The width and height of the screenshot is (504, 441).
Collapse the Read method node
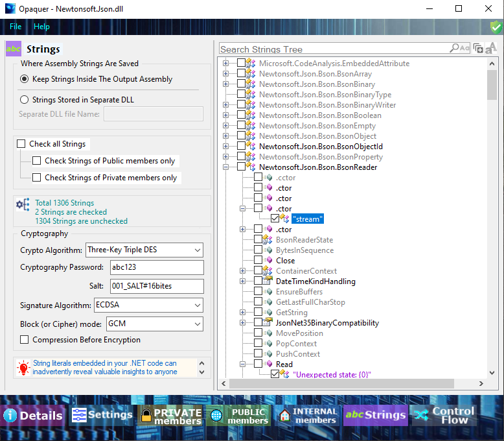pos(243,364)
